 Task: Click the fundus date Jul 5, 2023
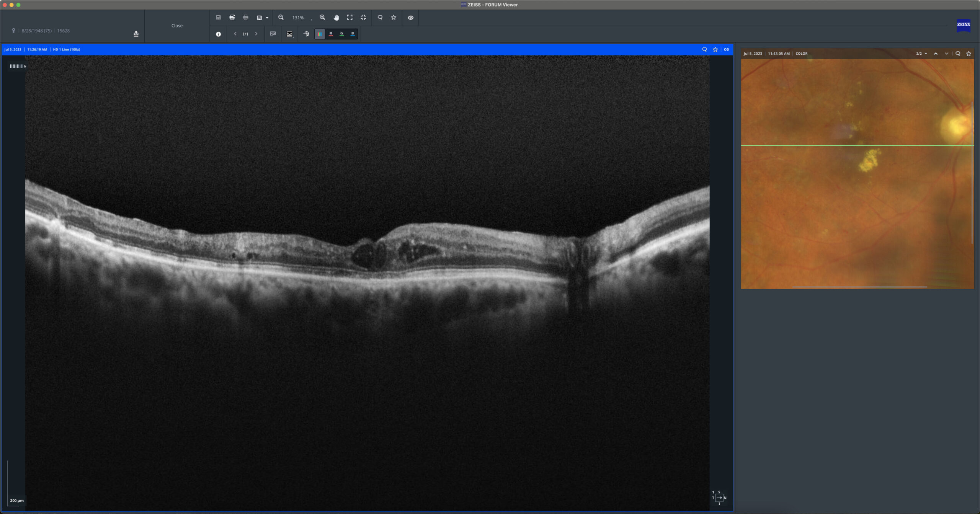click(753, 54)
